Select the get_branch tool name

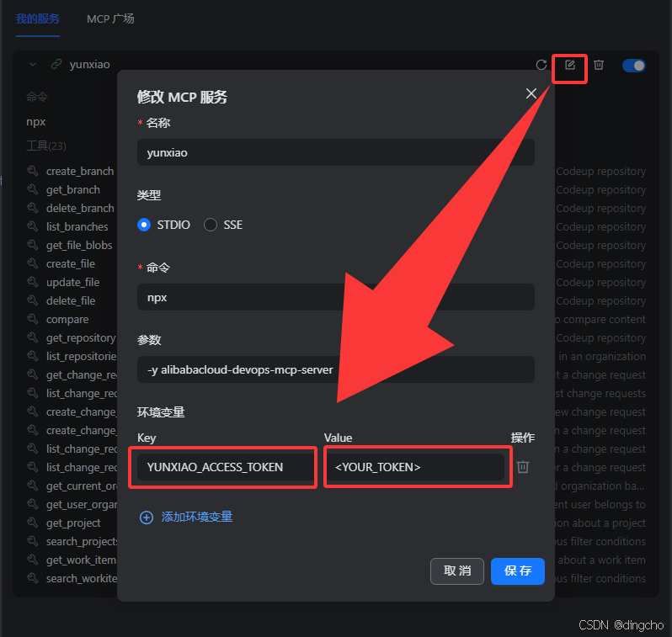(x=73, y=190)
